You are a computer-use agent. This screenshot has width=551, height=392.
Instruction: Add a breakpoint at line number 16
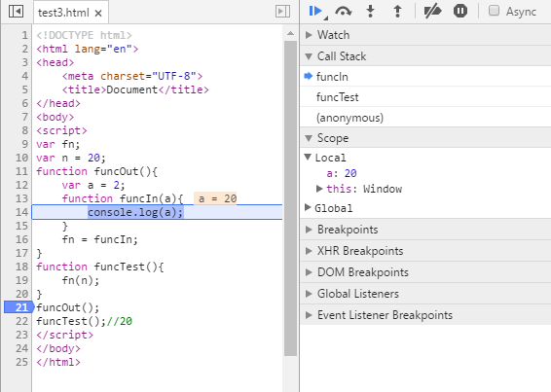21,239
